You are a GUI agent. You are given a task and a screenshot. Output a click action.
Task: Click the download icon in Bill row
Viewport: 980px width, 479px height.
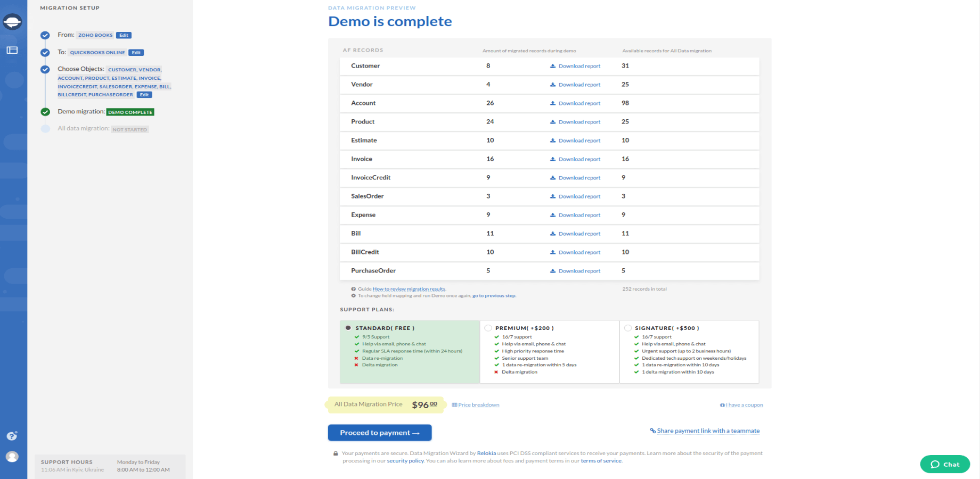(x=553, y=234)
